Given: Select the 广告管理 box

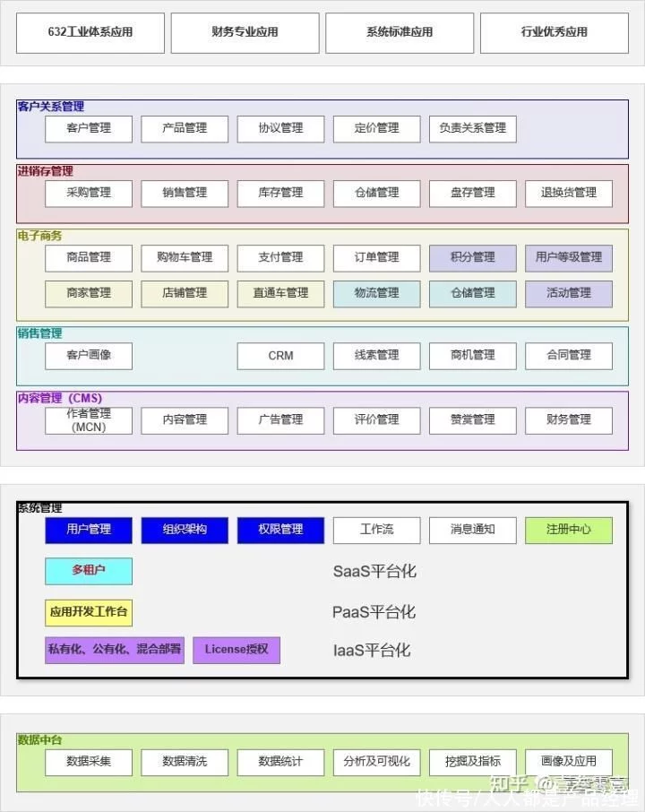Looking at the screenshot, I should pyautogui.click(x=280, y=420).
